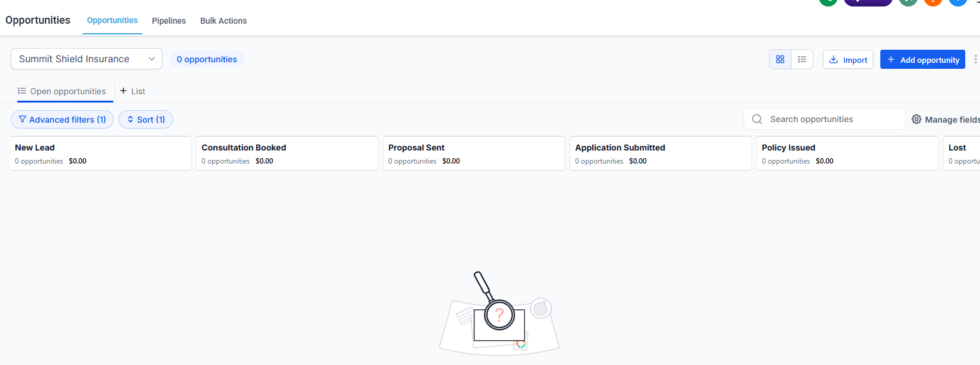Expand the Summit Shield Insurance pipeline dropdown
980x365 pixels.
tap(87, 59)
